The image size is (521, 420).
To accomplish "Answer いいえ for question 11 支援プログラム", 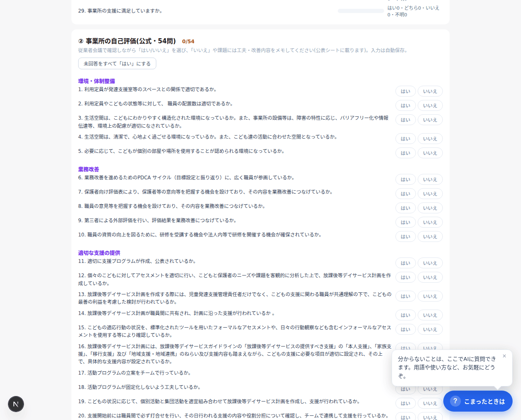I will tap(430, 263).
